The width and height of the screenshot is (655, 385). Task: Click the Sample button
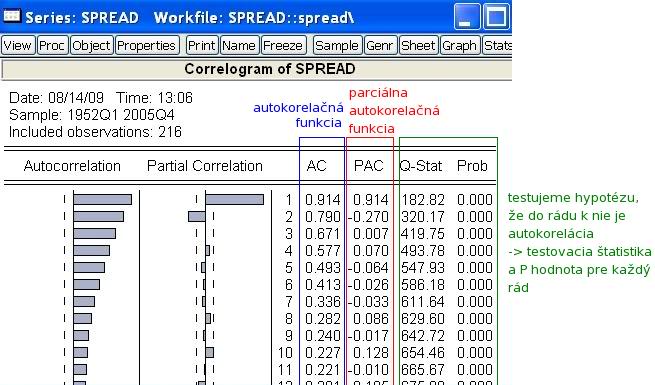[x=337, y=45]
